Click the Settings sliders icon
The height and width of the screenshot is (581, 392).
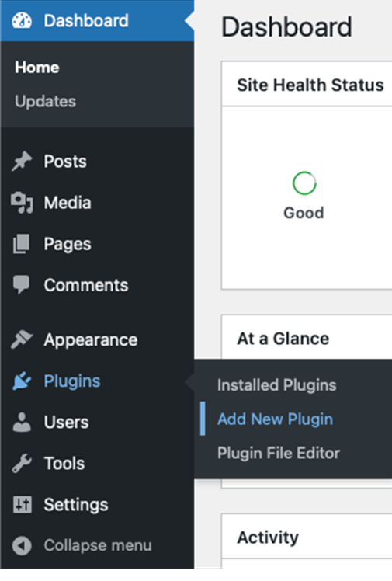pos(23,504)
